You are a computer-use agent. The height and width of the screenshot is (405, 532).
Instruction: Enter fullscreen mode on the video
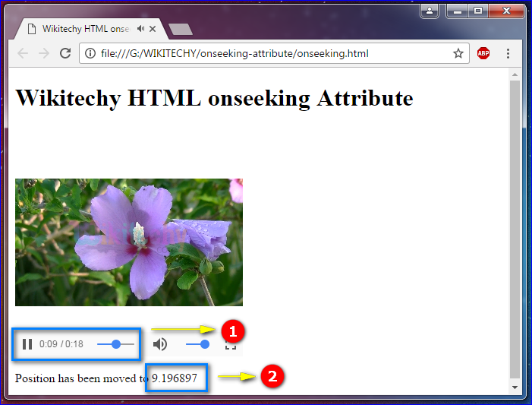click(231, 346)
